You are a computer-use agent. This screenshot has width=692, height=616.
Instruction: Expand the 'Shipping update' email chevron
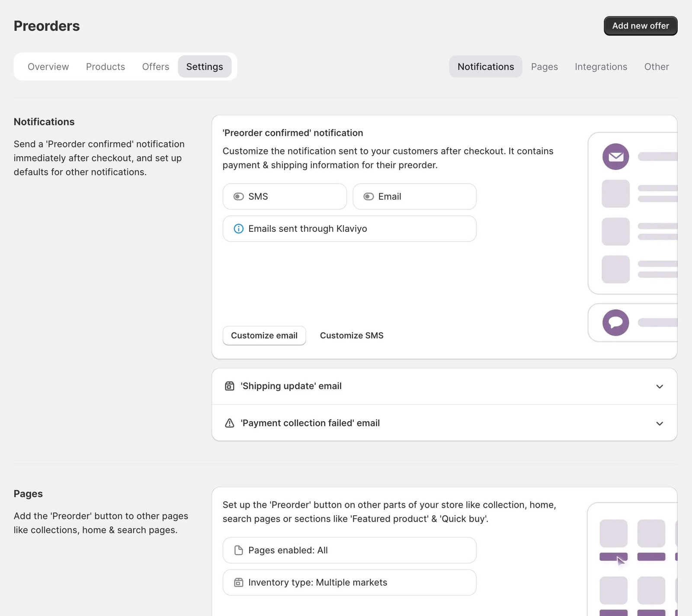tap(659, 386)
